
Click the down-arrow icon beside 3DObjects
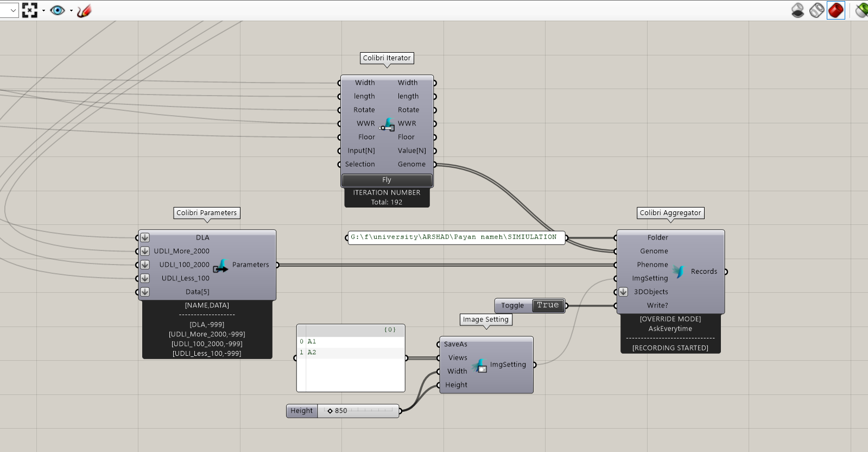[623, 292]
